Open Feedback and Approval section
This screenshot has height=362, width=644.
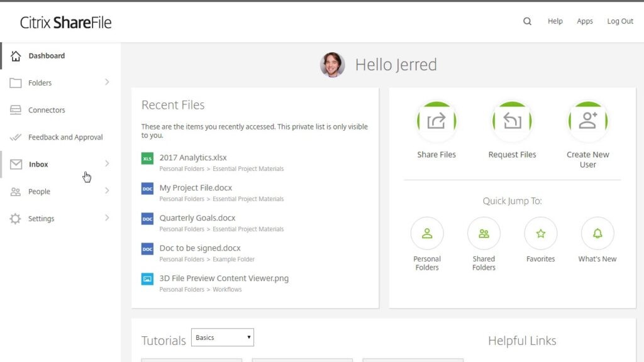(66, 137)
